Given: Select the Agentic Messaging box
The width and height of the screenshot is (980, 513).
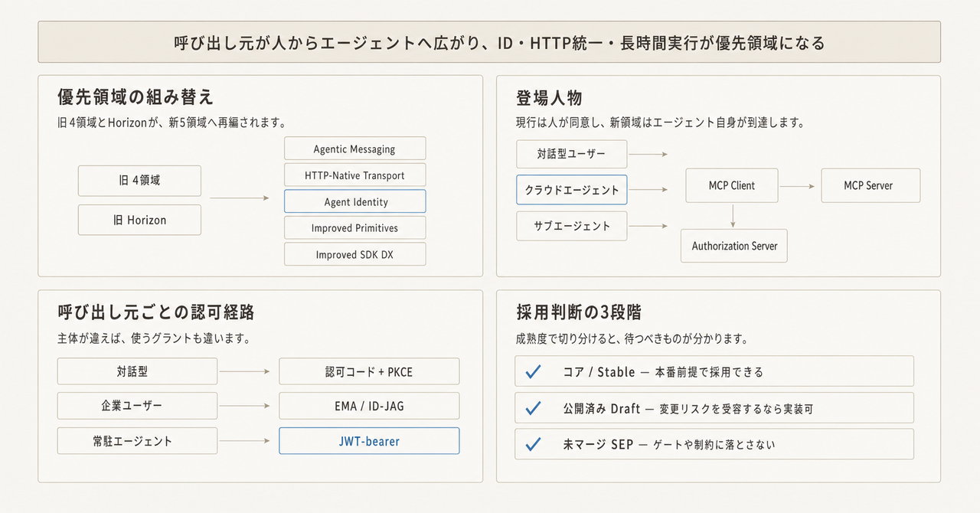Looking at the screenshot, I should pyautogui.click(x=354, y=149).
